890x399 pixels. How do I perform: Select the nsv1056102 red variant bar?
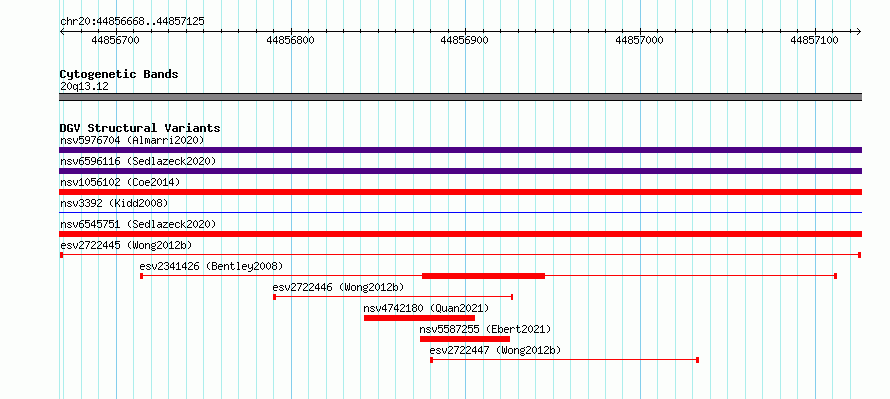pyautogui.click(x=460, y=192)
